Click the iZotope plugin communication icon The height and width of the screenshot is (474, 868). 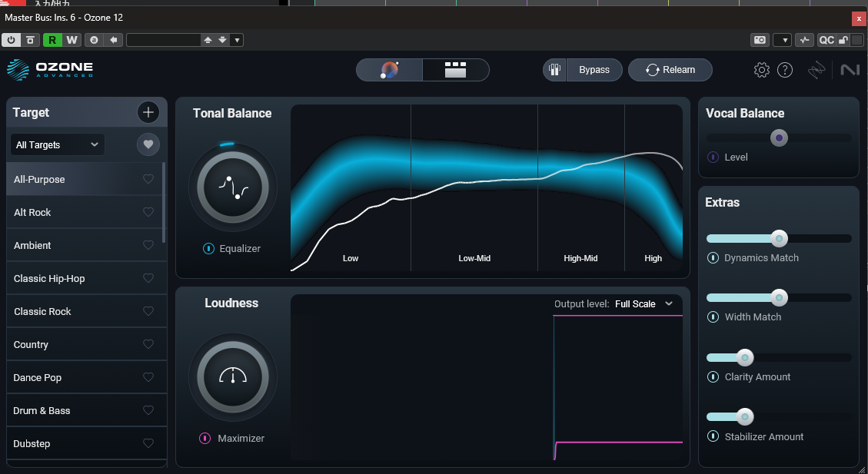pyautogui.click(x=816, y=70)
